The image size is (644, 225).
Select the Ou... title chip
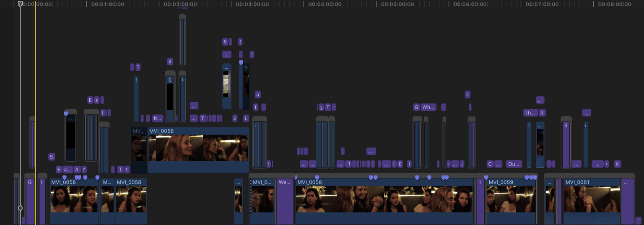[x=514, y=164]
